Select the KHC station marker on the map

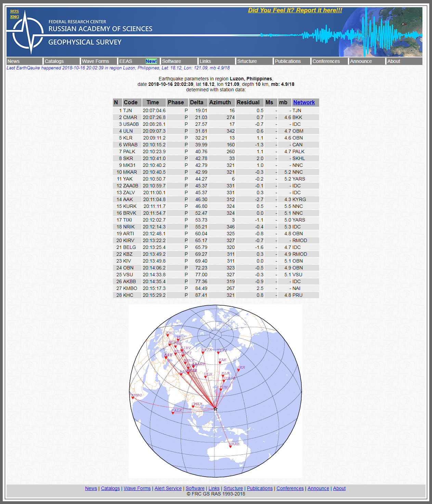(168, 335)
